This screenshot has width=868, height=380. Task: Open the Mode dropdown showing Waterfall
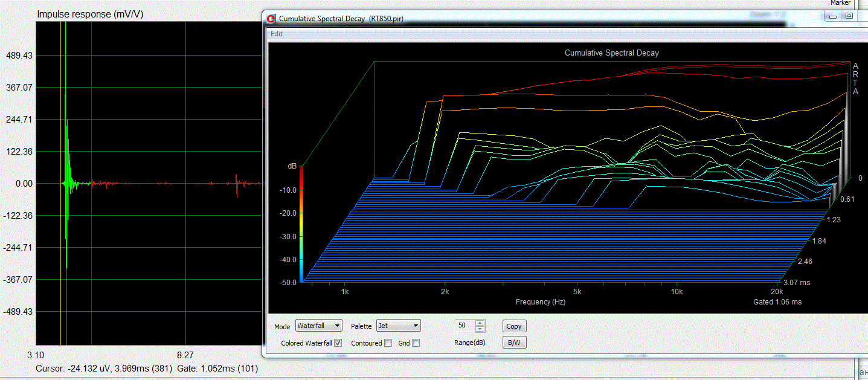click(319, 326)
